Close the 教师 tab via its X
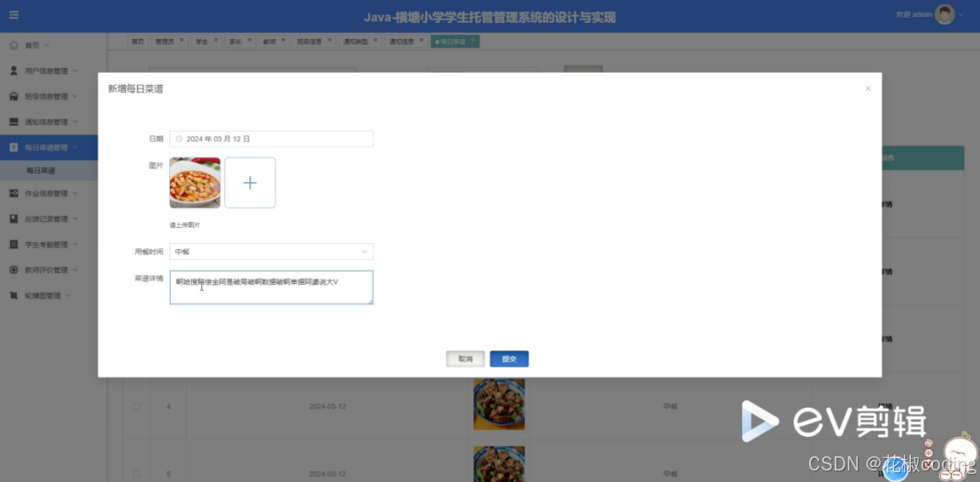 click(283, 40)
